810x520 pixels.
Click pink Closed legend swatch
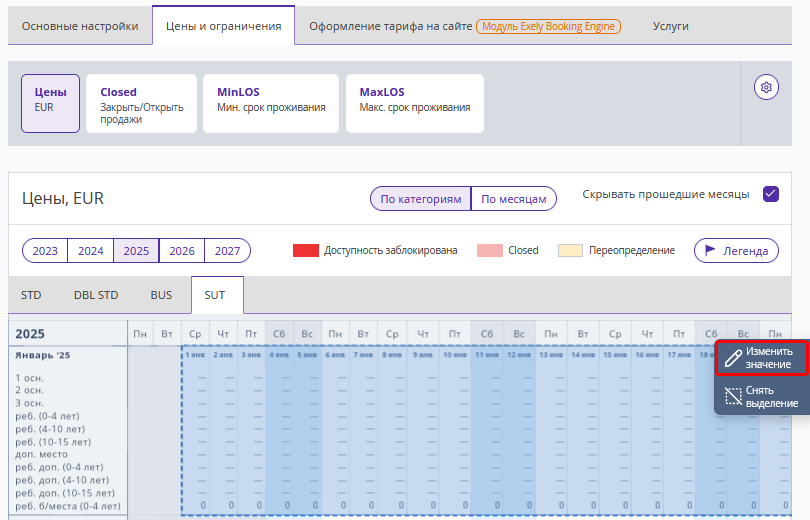[x=490, y=250]
